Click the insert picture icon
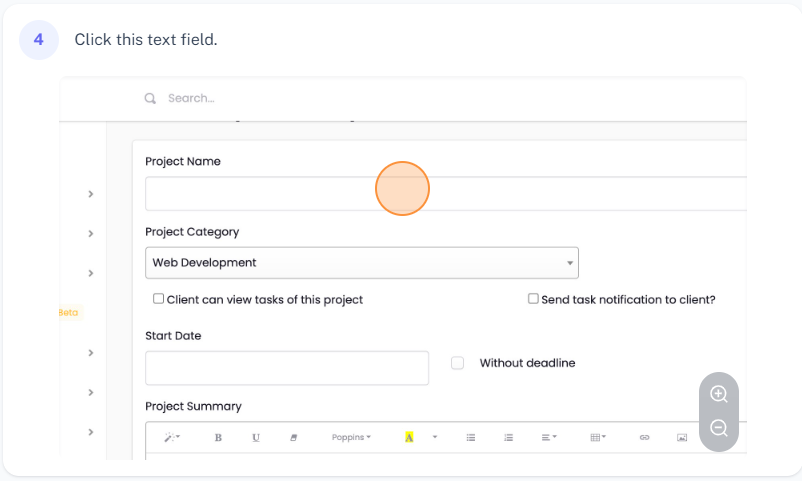The width and height of the screenshot is (802, 481). [682, 438]
